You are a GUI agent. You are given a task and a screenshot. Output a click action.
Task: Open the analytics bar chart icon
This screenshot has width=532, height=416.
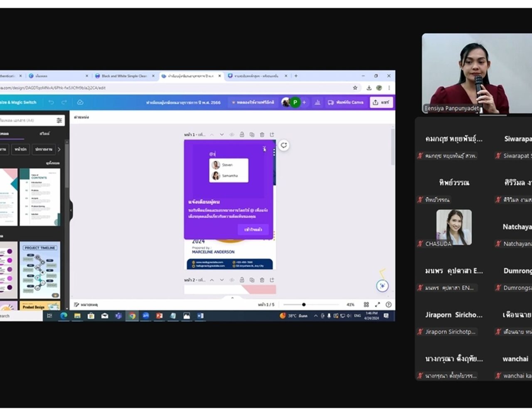pyautogui.click(x=318, y=102)
